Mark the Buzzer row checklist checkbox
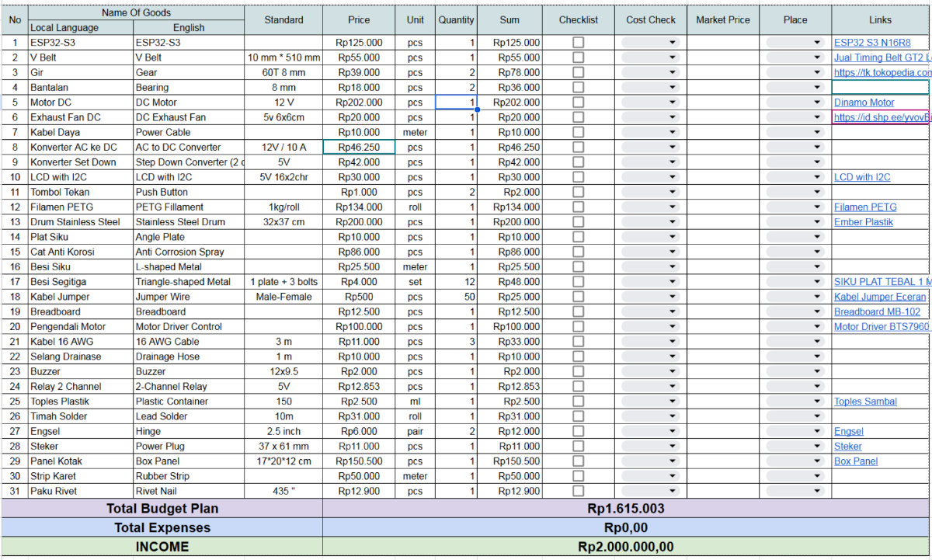The height and width of the screenshot is (560, 932). (x=579, y=371)
